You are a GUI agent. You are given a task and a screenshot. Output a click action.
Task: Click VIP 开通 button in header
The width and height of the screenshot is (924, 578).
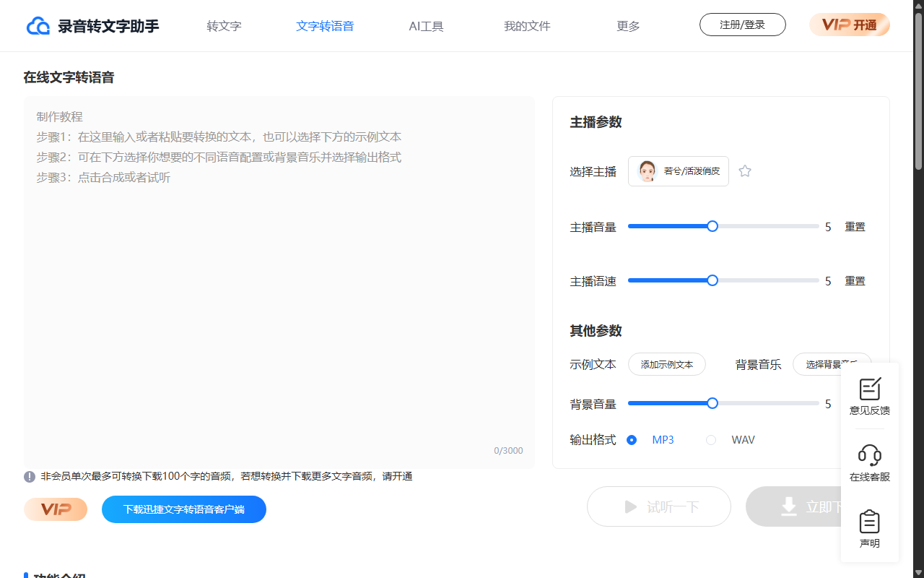(x=850, y=25)
